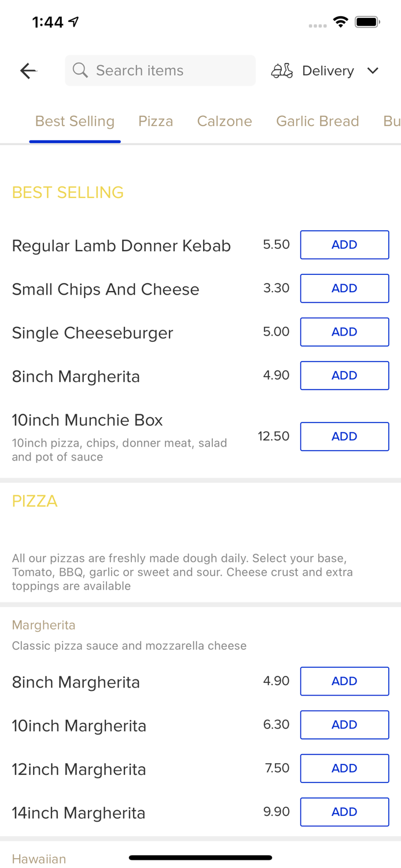Click the magnifying glass search icon
The width and height of the screenshot is (401, 868).
(x=80, y=70)
